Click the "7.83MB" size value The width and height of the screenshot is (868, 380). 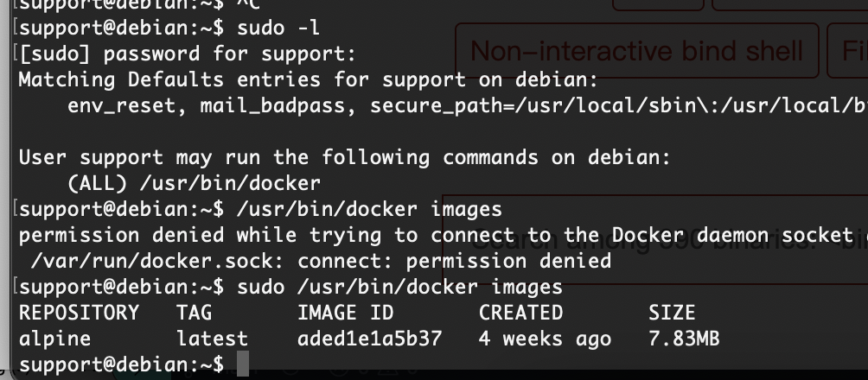tap(684, 339)
